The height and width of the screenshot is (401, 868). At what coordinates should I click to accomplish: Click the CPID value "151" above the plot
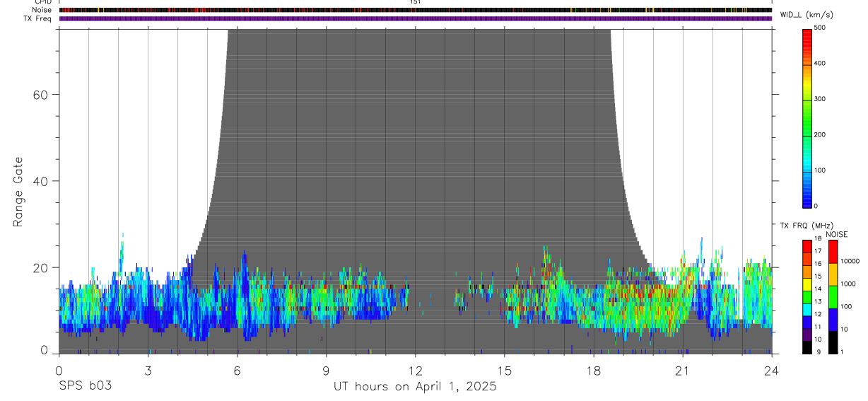point(415,2)
